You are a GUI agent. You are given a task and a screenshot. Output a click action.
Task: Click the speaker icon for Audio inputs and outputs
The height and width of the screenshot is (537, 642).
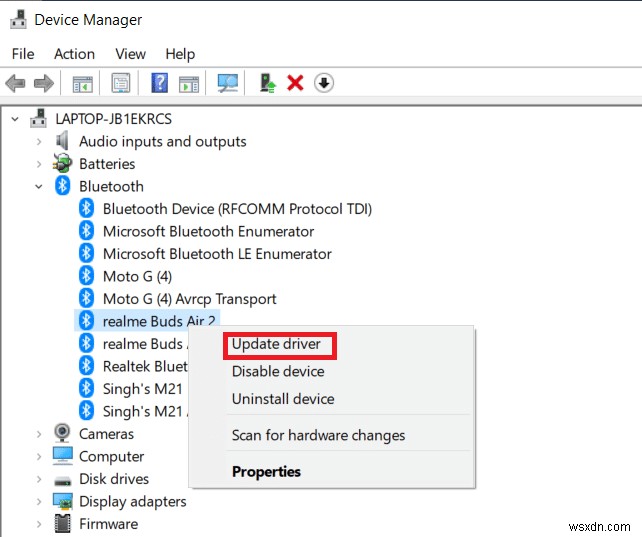pyautogui.click(x=62, y=141)
